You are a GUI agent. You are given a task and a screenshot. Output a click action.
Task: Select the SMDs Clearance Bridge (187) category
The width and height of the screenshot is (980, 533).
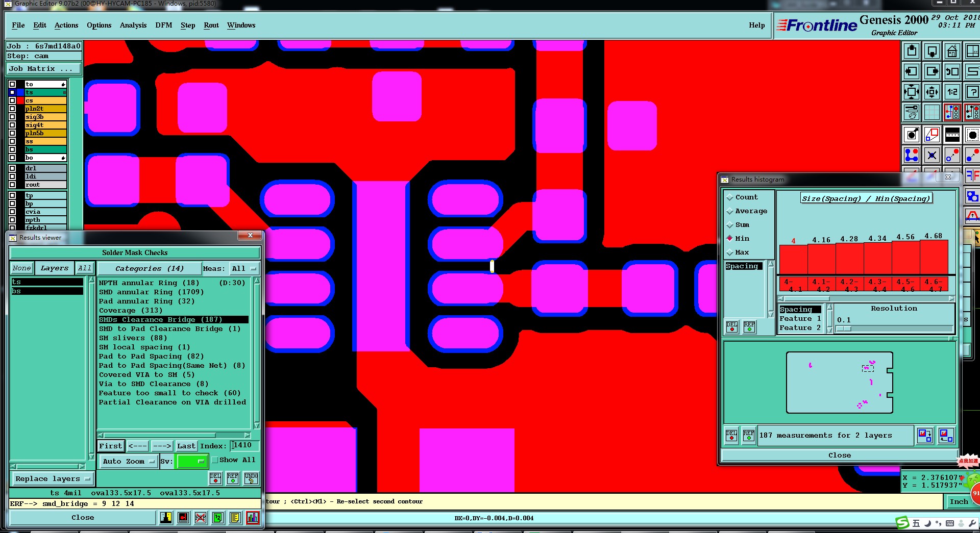click(174, 320)
